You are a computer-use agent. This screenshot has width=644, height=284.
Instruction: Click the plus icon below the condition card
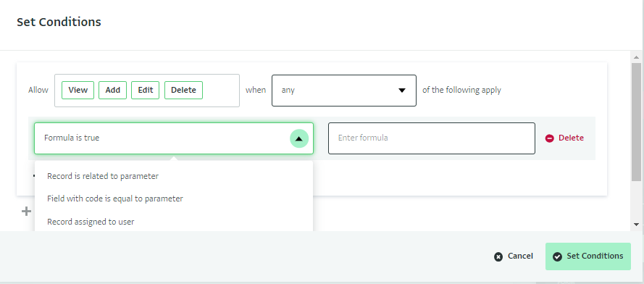(26, 212)
